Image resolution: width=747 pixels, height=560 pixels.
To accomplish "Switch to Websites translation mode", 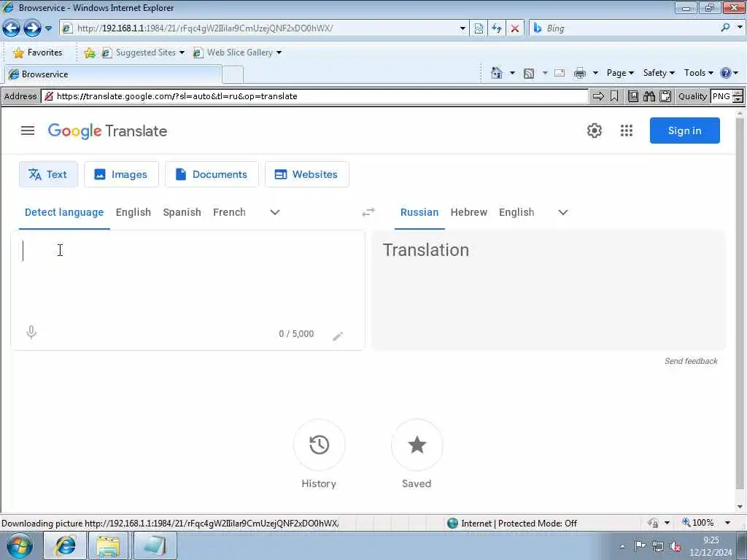I will [307, 174].
